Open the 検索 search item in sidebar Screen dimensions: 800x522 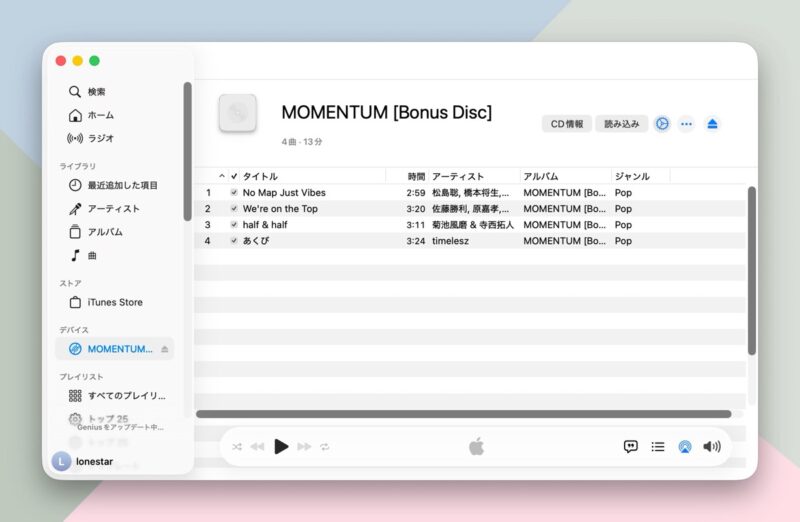tap(87, 91)
